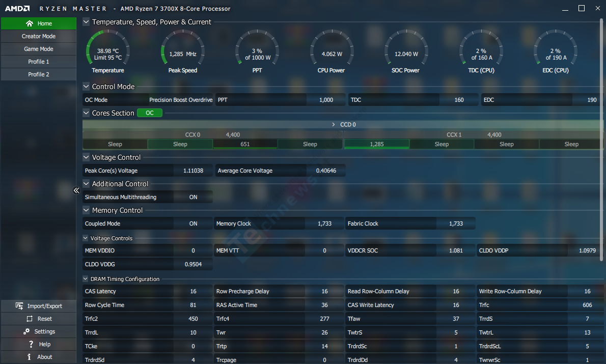Click the Read Row-Column Delay value
This screenshot has width=606, height=364.
point(456,291)
